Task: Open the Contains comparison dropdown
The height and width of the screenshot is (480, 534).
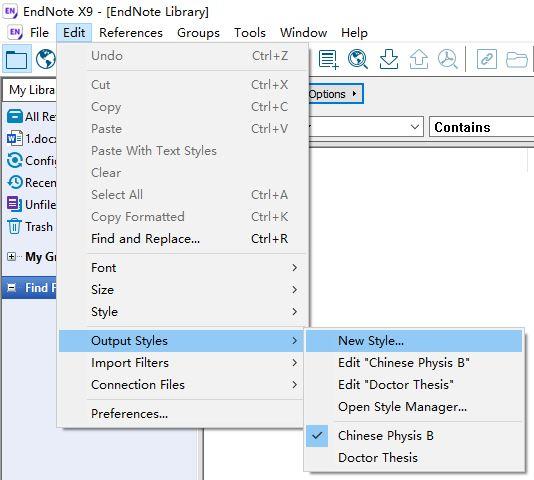Action: coord(481,127)
